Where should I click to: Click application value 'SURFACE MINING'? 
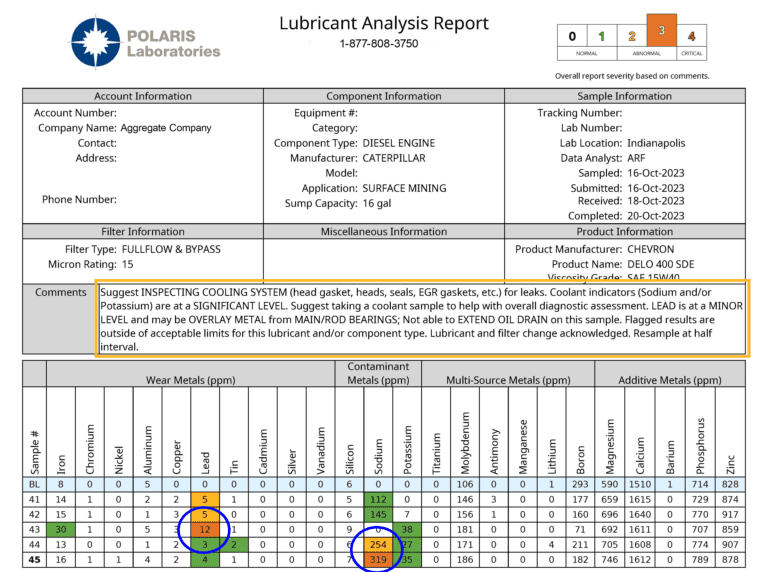tap(404, 188)
